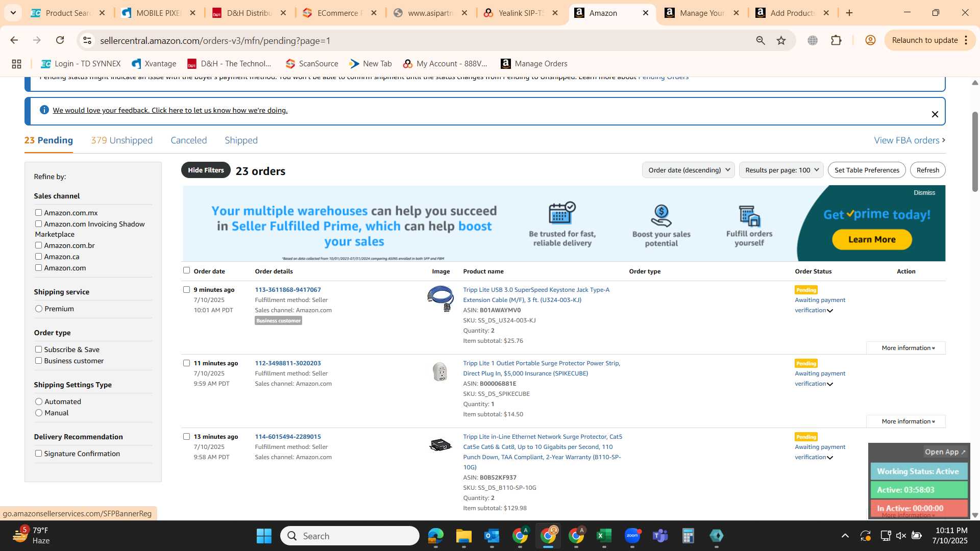The image size is (980, 551).
Task: Check the Subscribe & Save order type
Action: point(38,349)
